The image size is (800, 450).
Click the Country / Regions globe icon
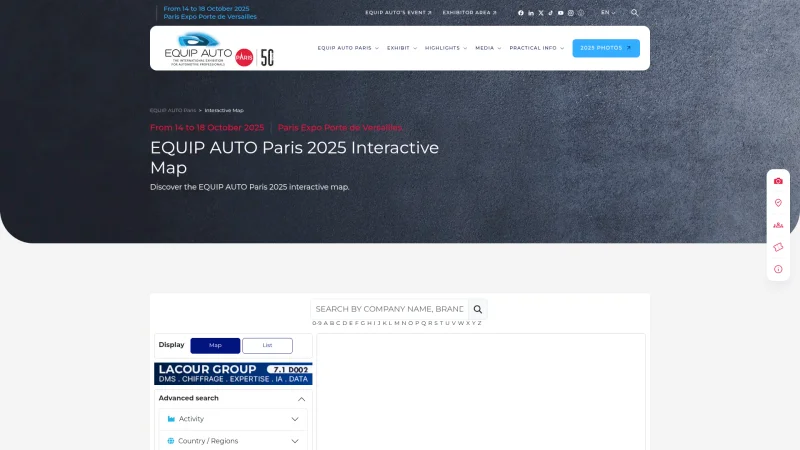pos(171,441)
